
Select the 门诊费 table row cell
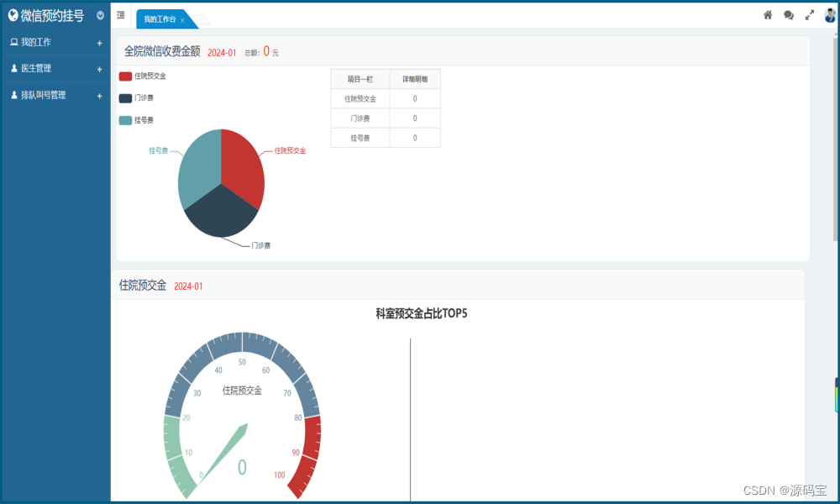point(360,118)
